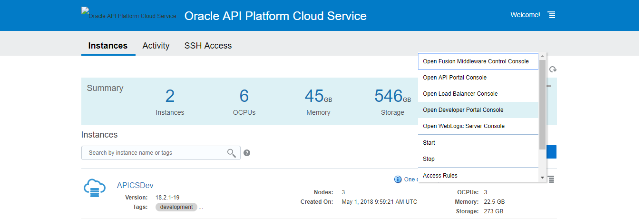Click the refresh icon
This screenshot has width=644, height=219.
pos(553,70)
